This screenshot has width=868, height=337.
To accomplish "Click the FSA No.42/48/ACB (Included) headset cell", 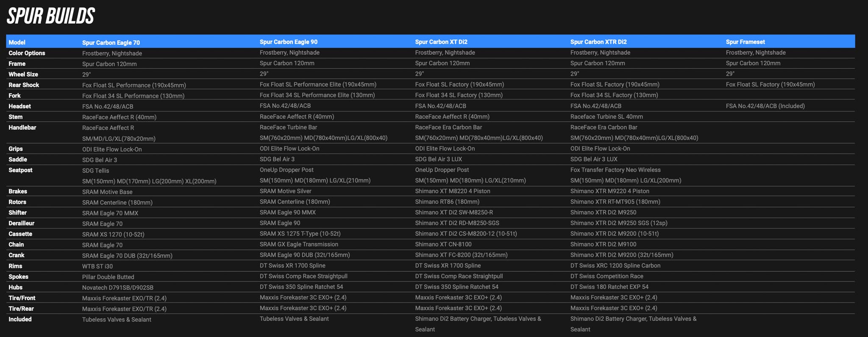I will [x=765, y=106].
